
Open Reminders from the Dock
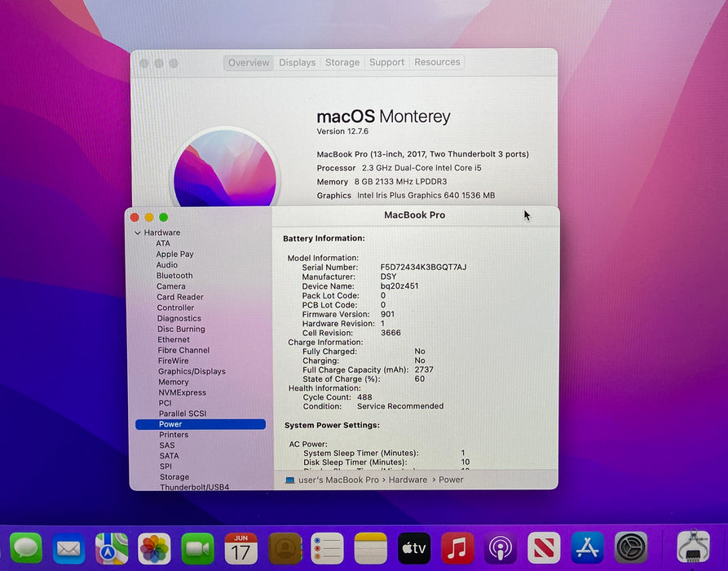[328, 549]
